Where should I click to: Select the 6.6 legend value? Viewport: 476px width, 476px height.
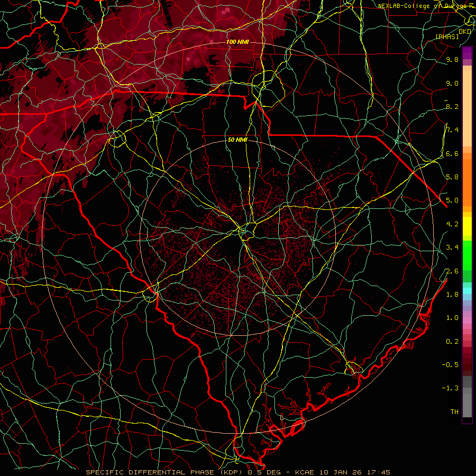[x=452, y=153]
